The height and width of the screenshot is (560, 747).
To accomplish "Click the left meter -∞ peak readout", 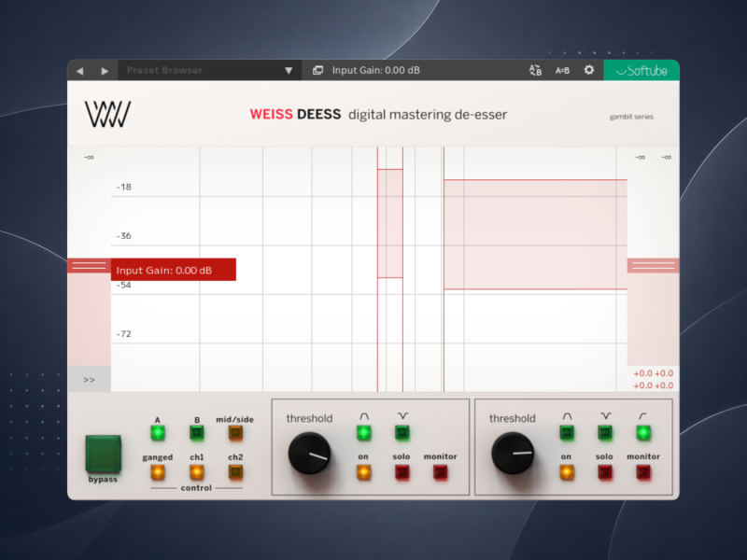I will [x=89, y=157].
